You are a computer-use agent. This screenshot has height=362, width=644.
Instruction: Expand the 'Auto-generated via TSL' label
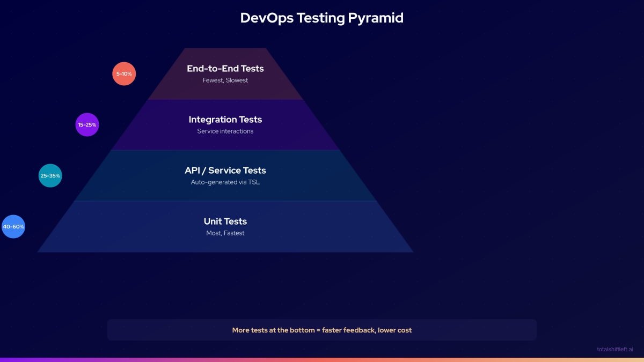[225, 182]
